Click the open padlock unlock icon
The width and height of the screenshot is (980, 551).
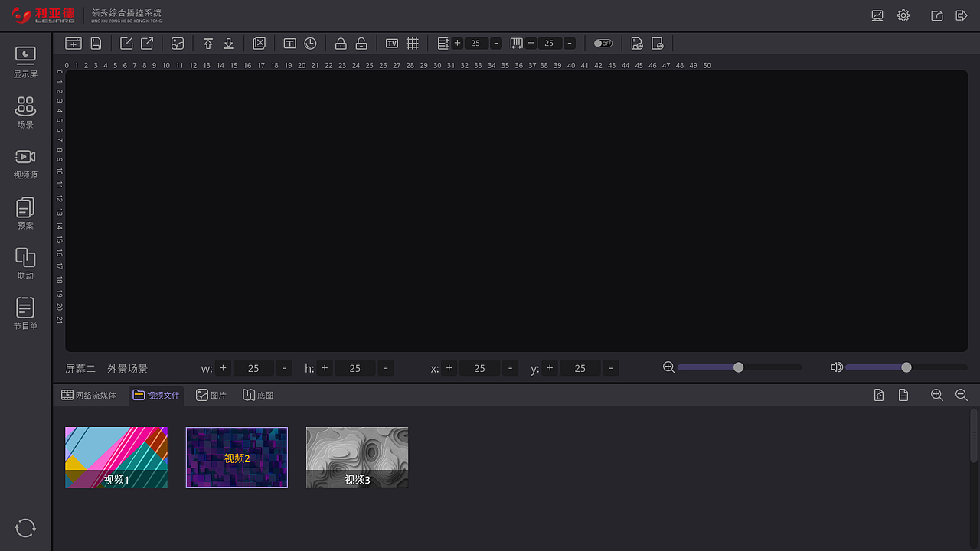(x=361, y=44)
